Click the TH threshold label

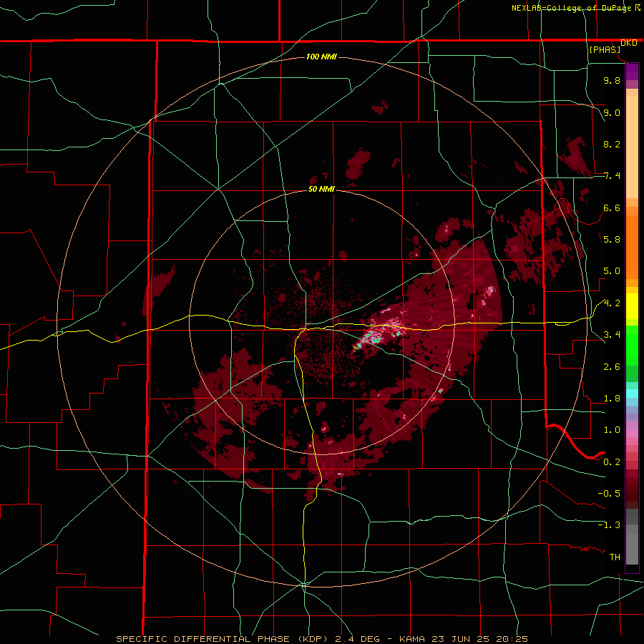click(x=615, y=557)
